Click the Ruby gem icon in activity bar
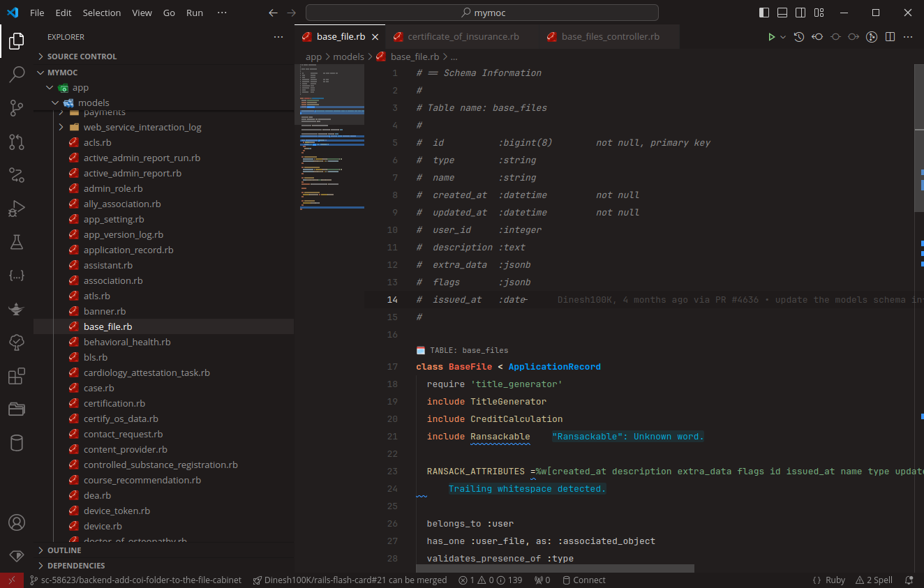Image resolution: width=924 pixels, height=588 pixels. coord(17,556)
